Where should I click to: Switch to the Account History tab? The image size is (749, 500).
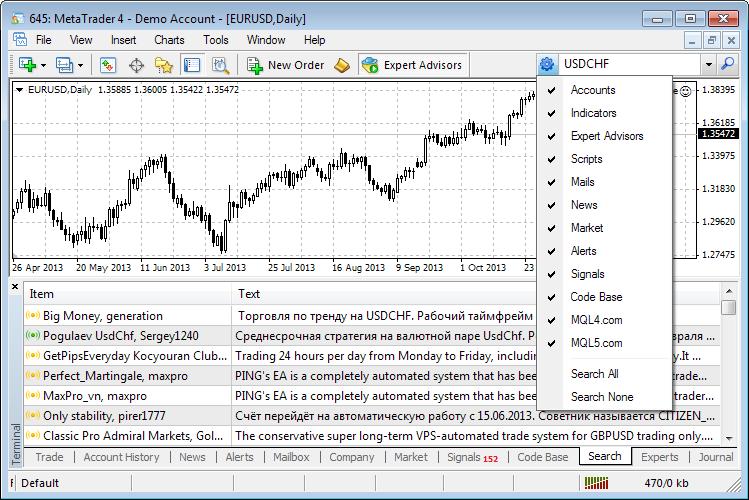(x=121, y=457)
